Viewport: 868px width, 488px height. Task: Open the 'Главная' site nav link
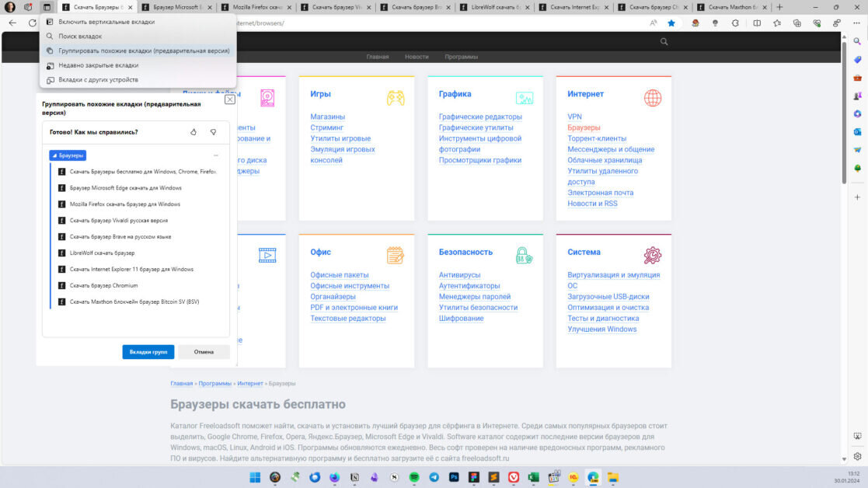point(378,57)
